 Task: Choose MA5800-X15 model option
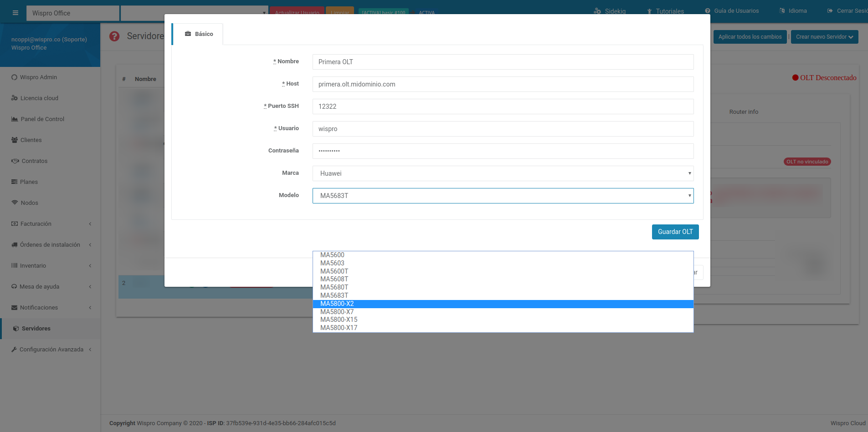pos(503,320)
